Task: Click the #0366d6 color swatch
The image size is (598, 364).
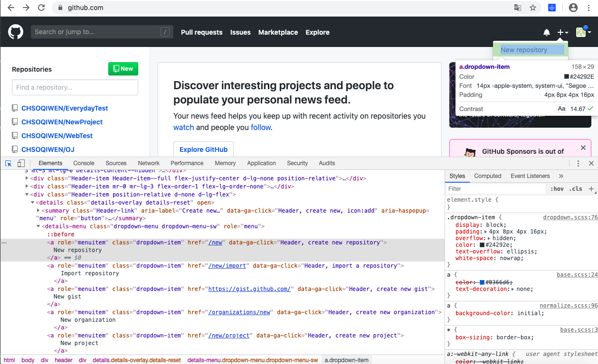Action: (482, 282)
